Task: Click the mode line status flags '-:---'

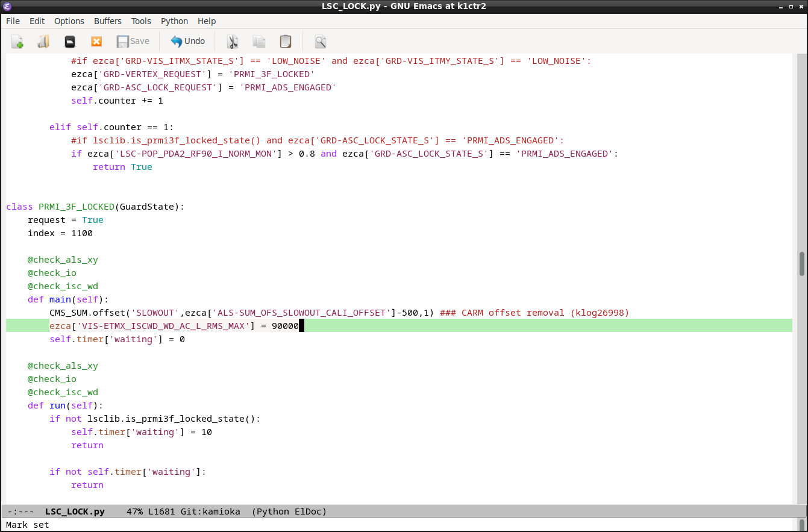Action: [x=20, y=512]
